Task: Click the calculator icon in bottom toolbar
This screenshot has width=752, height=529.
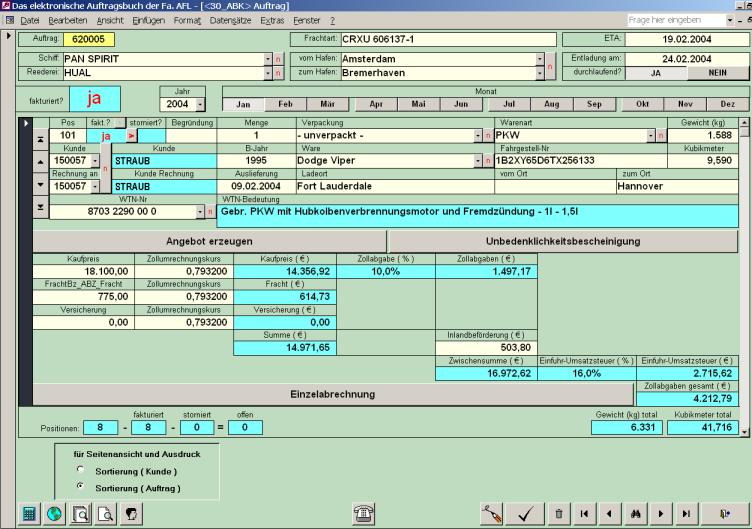Action: pyautogui.click(x=30, y=512)
